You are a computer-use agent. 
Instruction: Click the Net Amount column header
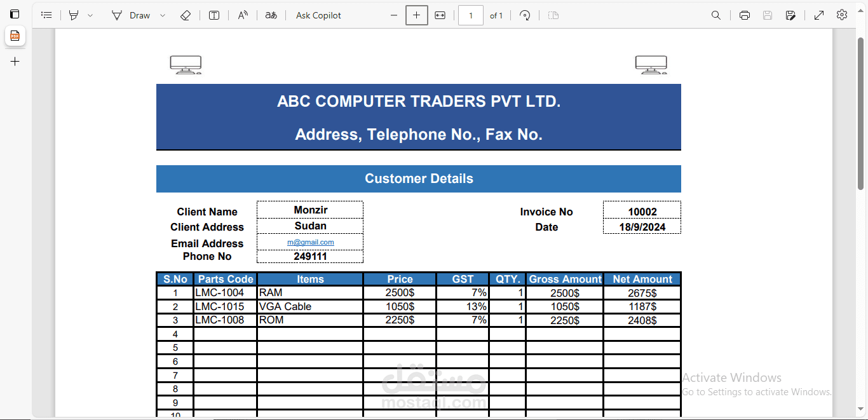(x=642, y=279)
